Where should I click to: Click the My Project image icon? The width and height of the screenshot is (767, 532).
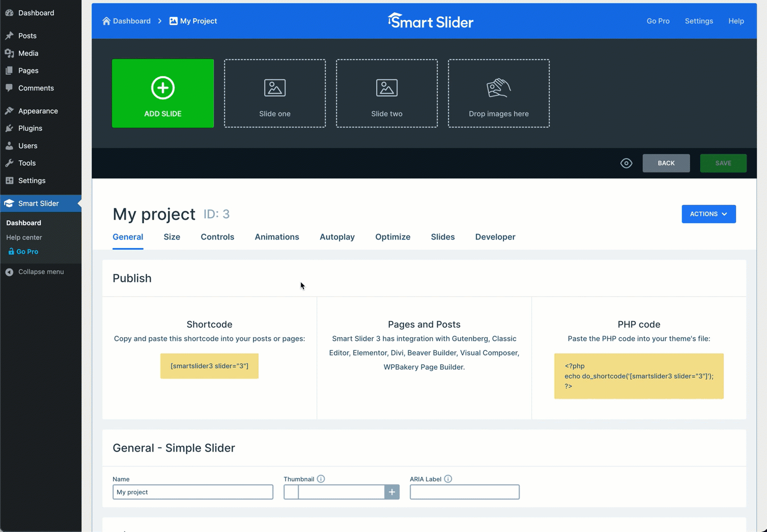(x=174, y=21)
